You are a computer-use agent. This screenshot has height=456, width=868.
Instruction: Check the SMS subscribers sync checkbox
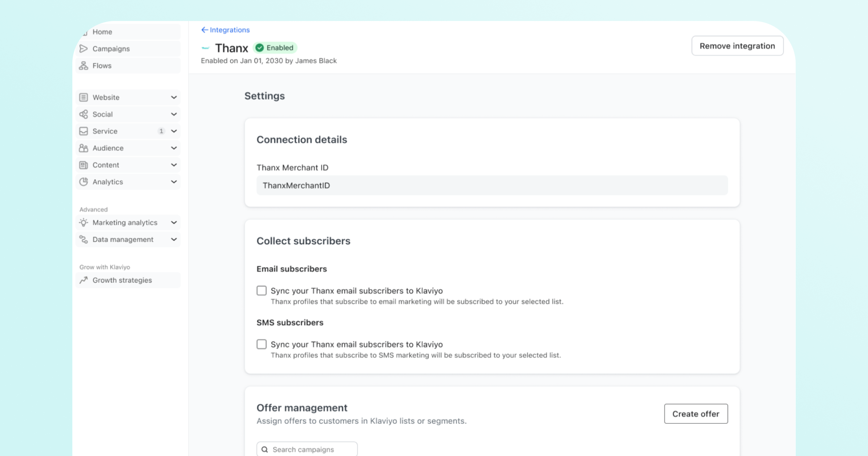(261, 344)
